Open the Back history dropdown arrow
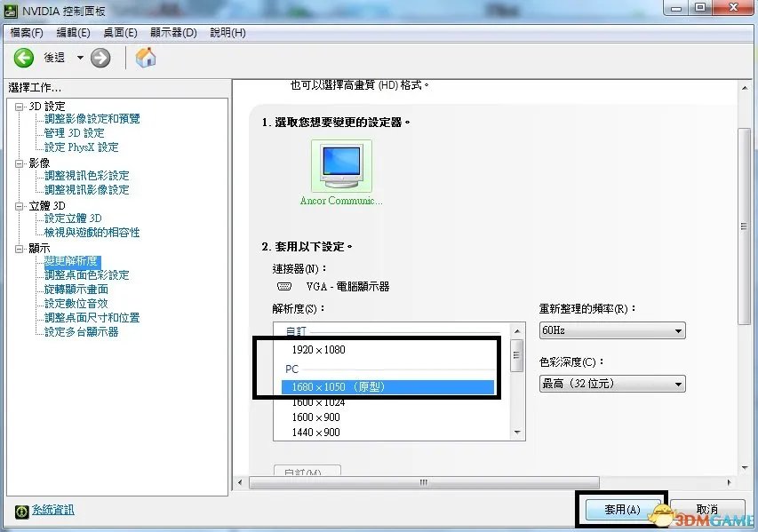Viewport: 758px width, 532px height. pos(80,58)
